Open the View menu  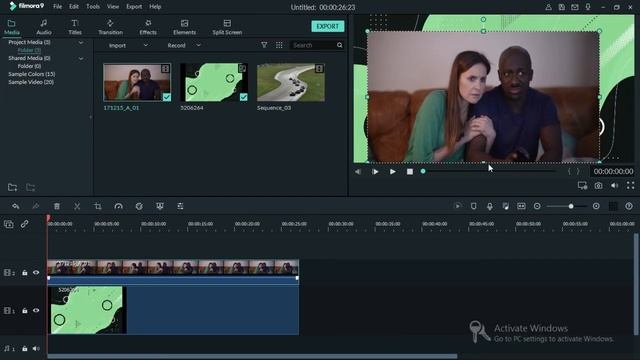point(113,7)
